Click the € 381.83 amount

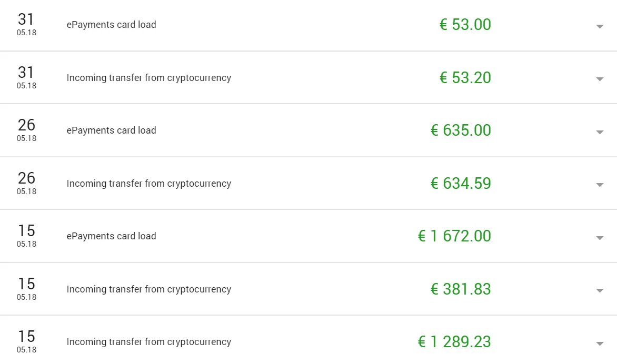(x=461, y=289)
